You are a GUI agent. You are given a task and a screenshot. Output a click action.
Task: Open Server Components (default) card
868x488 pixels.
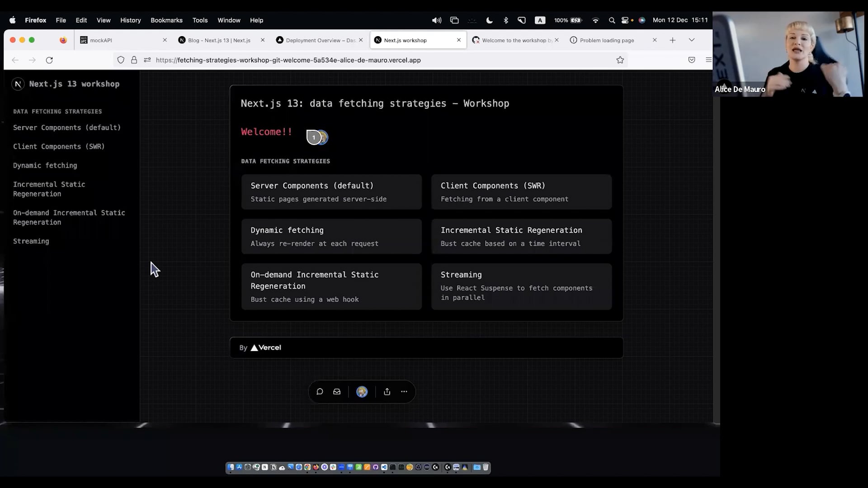(331, 192)
